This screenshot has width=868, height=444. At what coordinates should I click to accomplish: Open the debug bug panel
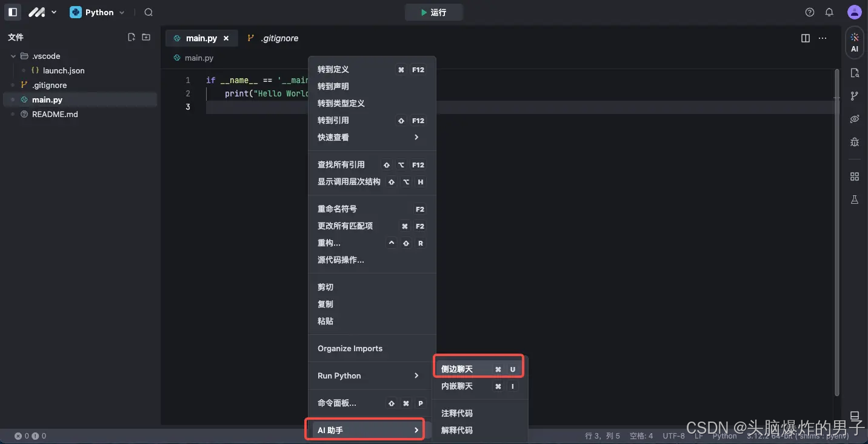(854, 142)
